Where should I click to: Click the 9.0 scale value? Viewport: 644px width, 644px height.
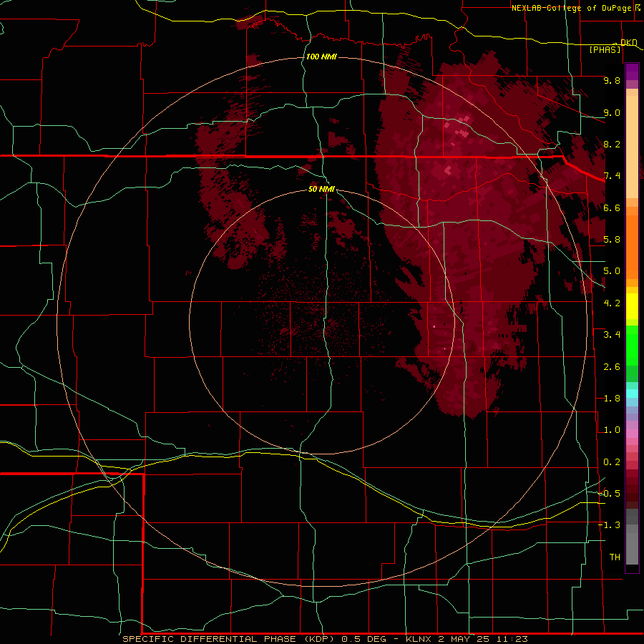612,112
